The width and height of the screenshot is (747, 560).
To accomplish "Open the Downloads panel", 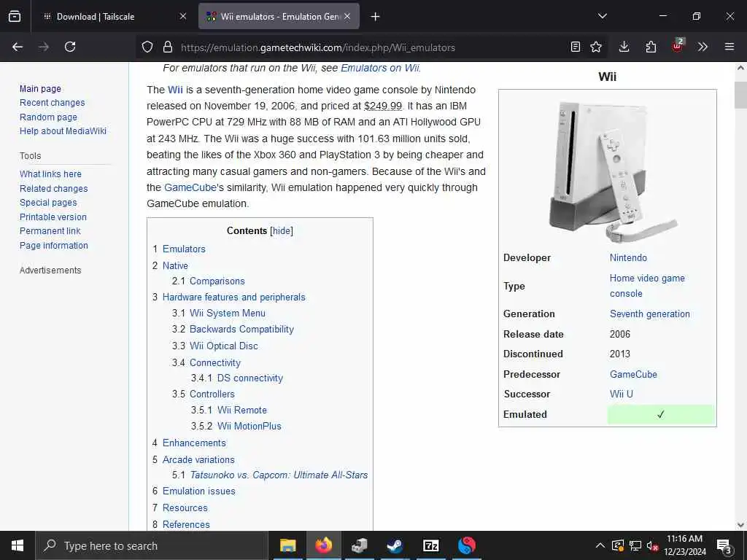I will [x=624, y=47].
